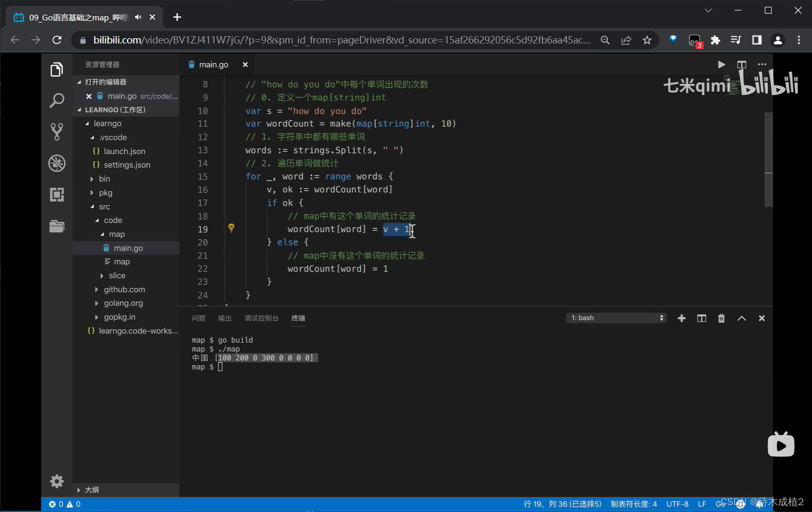812x512 pixels.
Task: Click the bilibili video play button overlay
Action: [x=781, y=444]
